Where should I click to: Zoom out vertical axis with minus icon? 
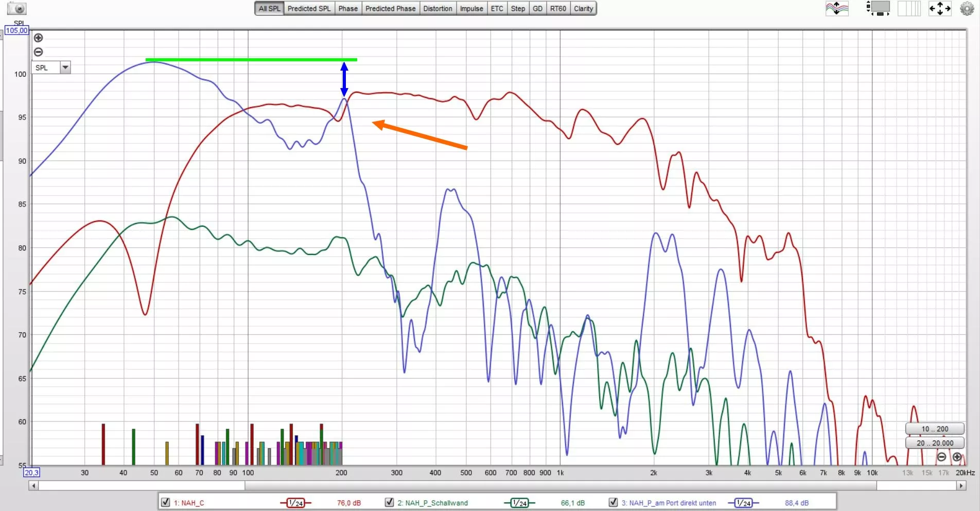point(39,52)
